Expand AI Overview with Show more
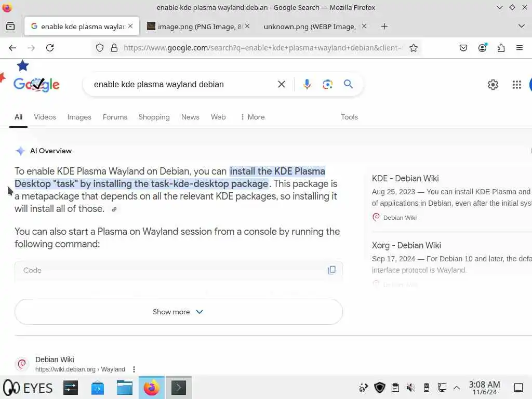This screenshot has width=532, height=399. point(179,312)
